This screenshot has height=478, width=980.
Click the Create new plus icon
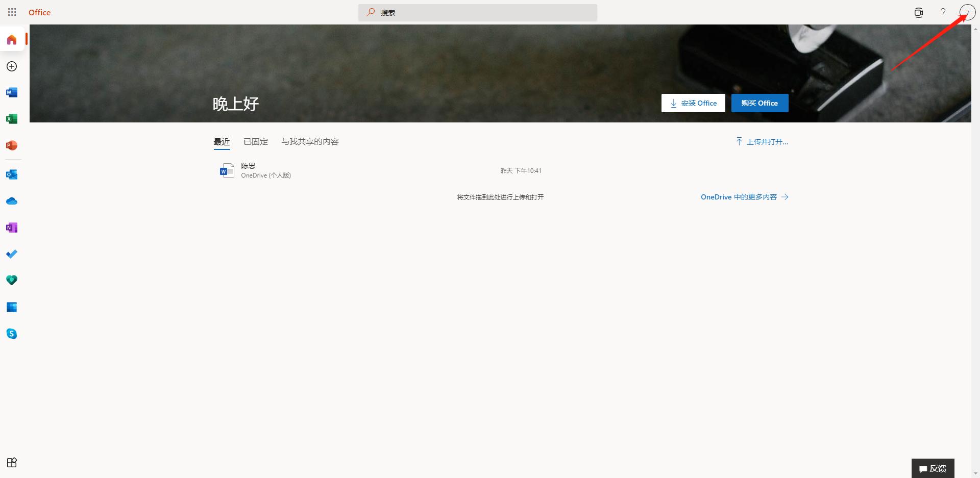click(x=12, y=66)
